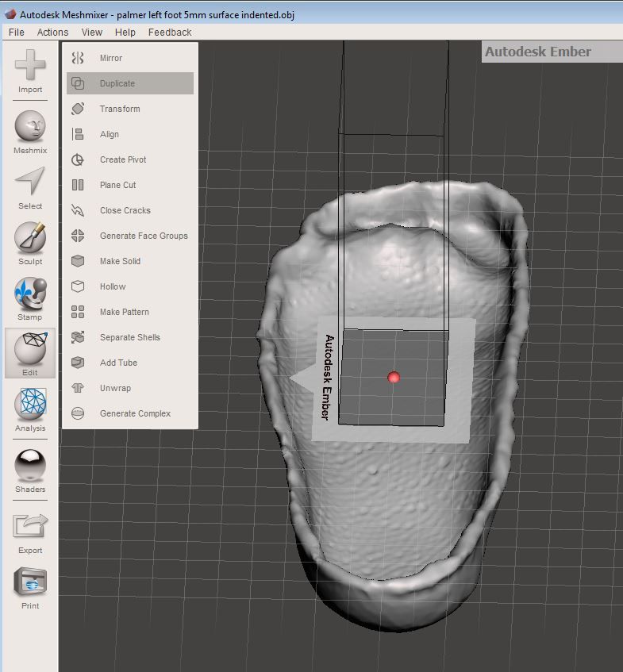Open the Import tool
623x672 pixels.
pyautogui.click(x=30, y=71)
